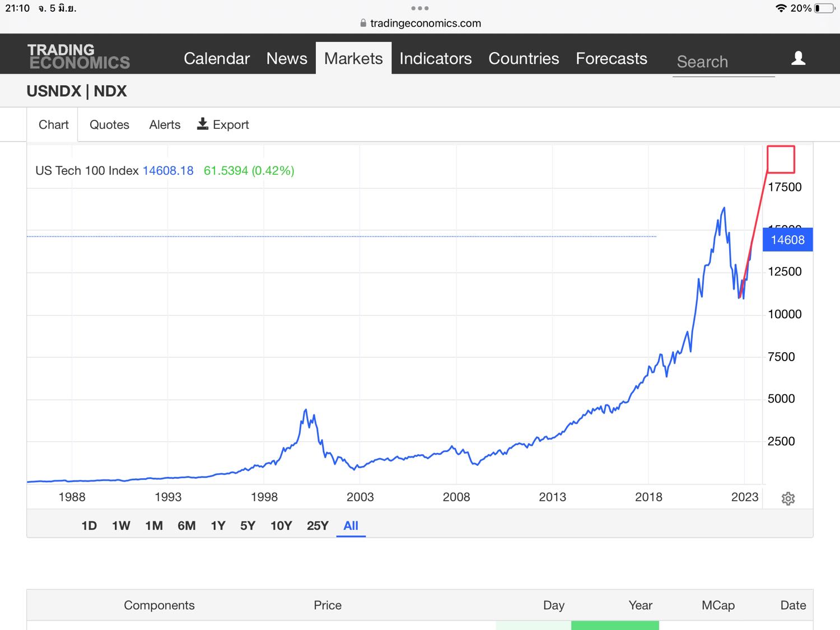Tap the address bar lock icon
840x630 pixels.
[363, 23]
